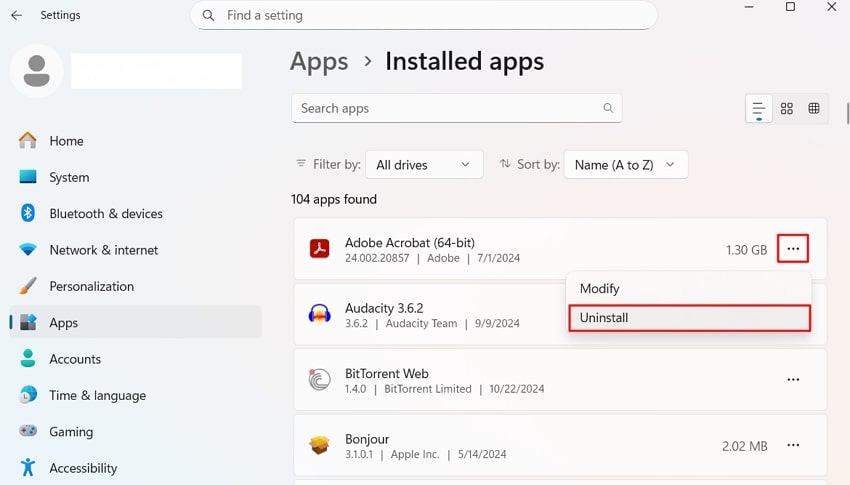Open more options for Adobe Acrobat
The height and width of the screenshot is (485, 850).
point(793,249)
